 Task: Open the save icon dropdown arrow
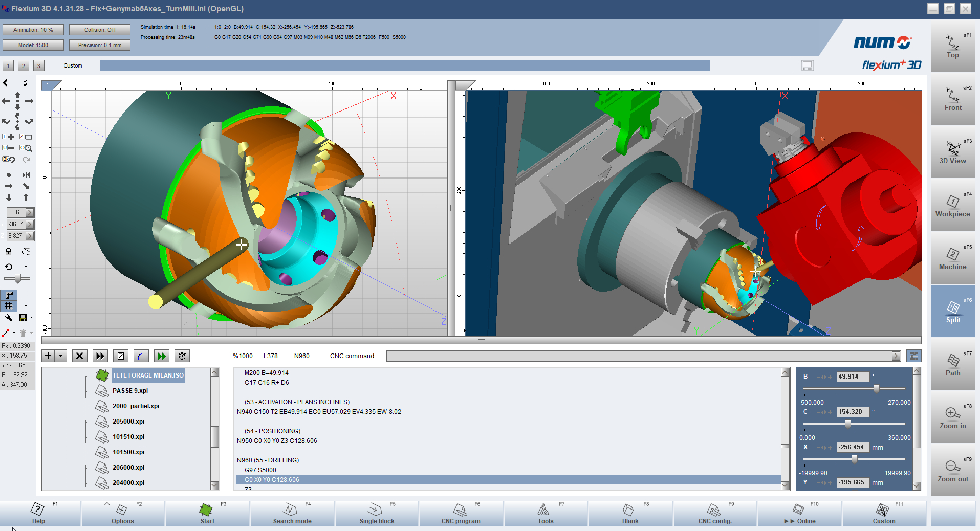[32, 318]
